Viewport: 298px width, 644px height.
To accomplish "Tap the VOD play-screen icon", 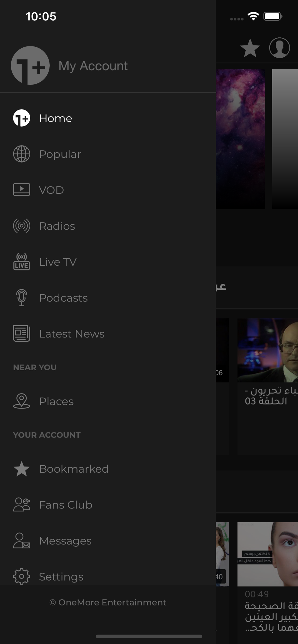I will (x=22, y=190).
